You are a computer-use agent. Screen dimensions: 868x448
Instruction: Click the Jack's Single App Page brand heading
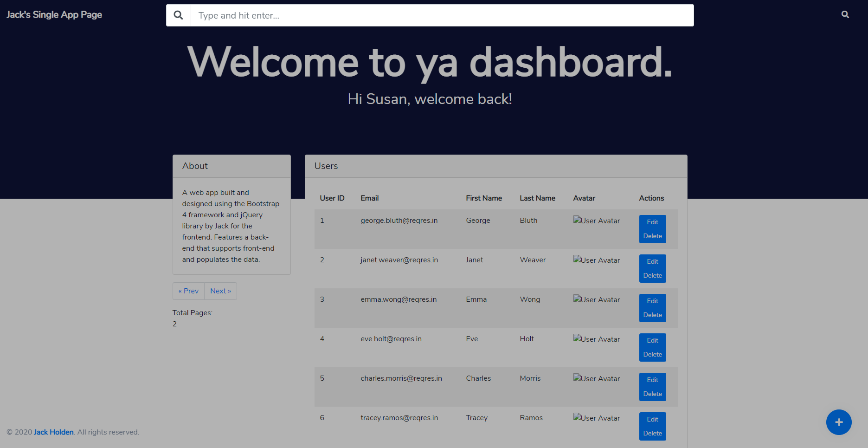tap(54, 14)
